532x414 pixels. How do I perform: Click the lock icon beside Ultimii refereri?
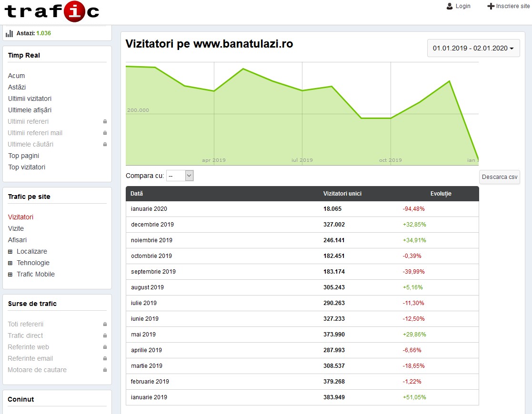click(105, 122)
